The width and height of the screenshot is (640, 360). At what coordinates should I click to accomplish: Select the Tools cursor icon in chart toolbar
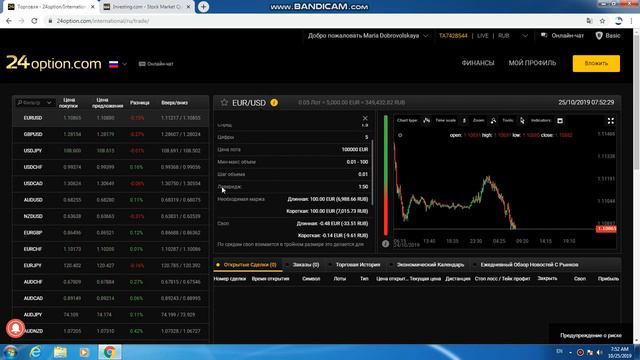(522, 120)
